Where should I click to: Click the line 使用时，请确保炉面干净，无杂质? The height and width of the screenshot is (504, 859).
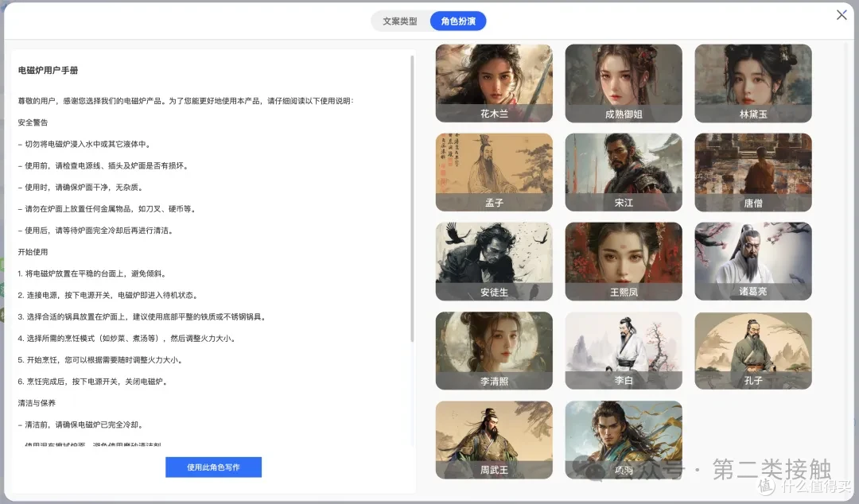click(80, 188)
